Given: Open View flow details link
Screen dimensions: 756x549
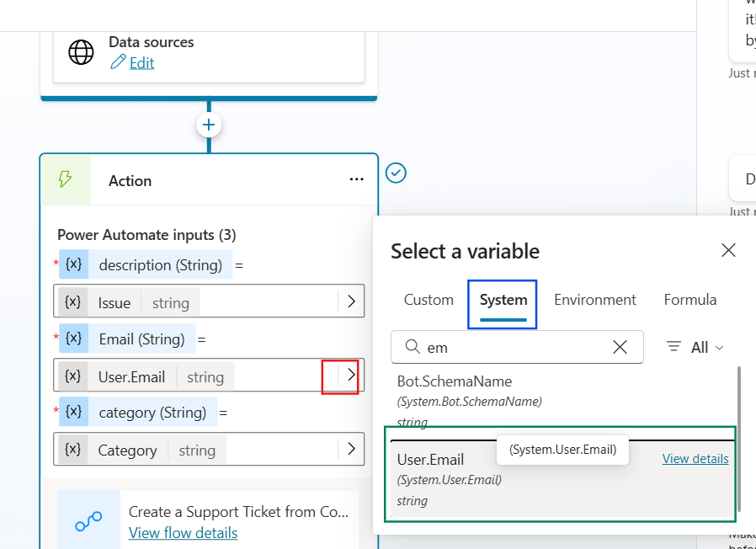Looking at the screenshot, I should [183, 533].
